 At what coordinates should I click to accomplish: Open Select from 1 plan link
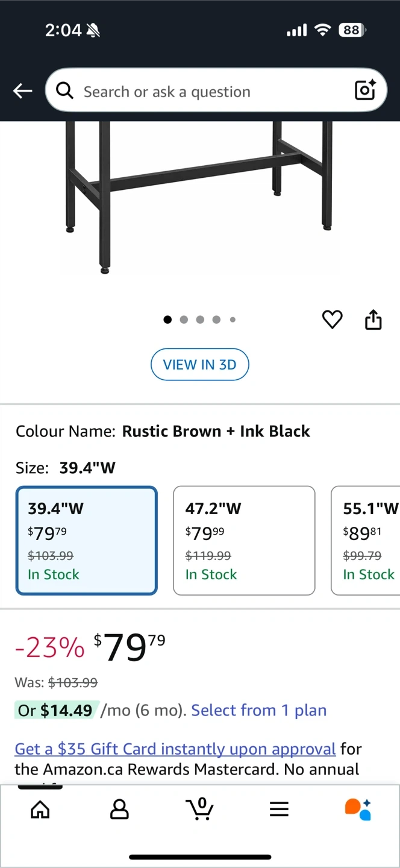259,710
